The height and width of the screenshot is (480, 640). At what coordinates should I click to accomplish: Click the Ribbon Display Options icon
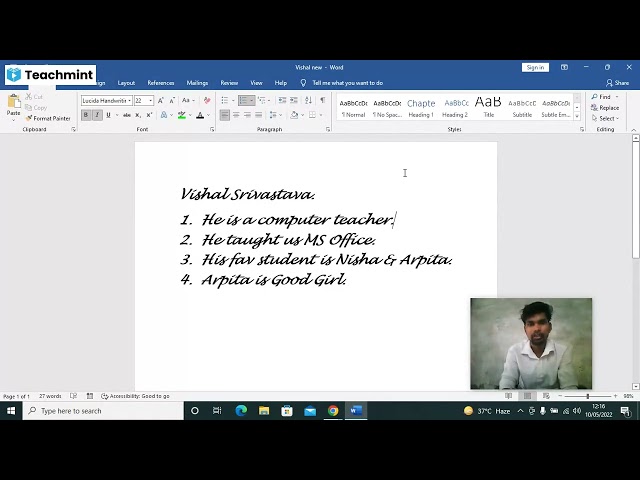click(564, 67)
